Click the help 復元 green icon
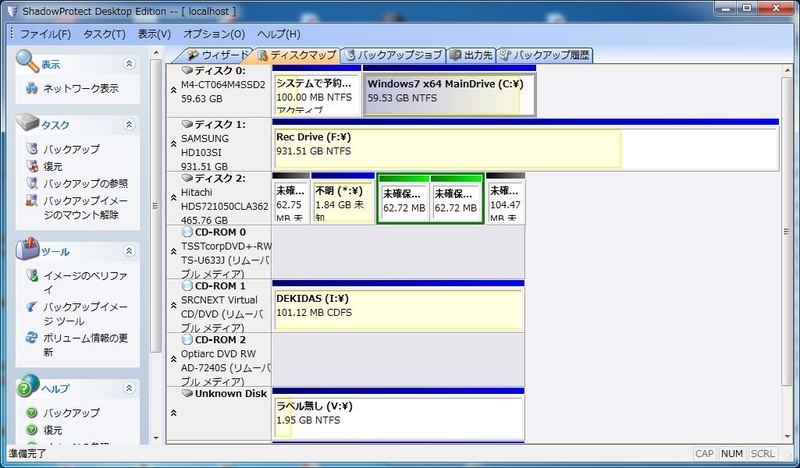The height and width of the screenshot is (468, 800). tap(32, 430)
